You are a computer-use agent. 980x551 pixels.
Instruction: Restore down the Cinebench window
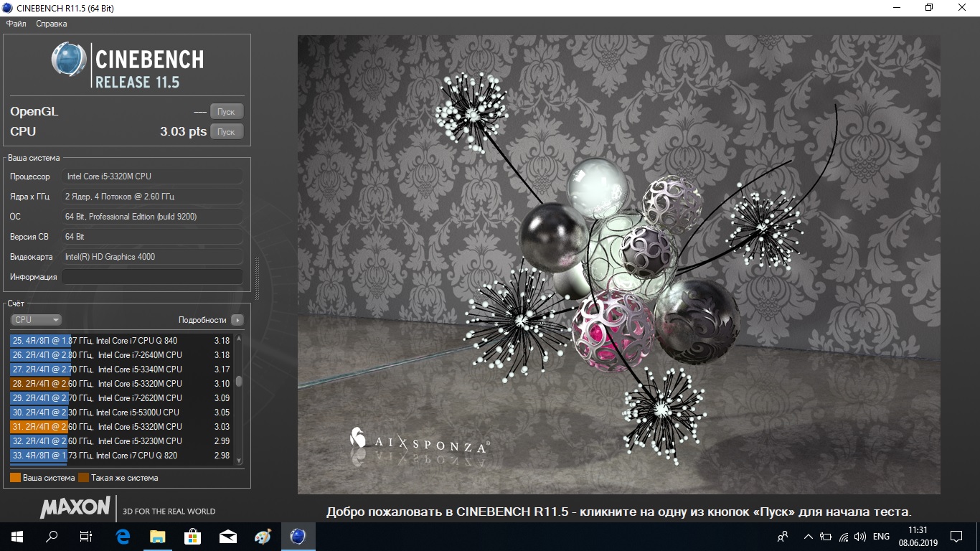[x=930, y=8]
